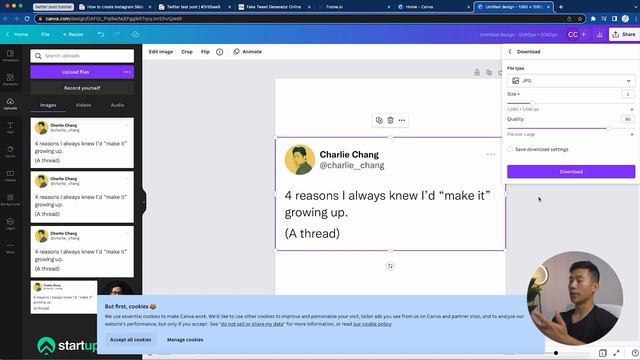Screen dimensions: 640x360
Task: Switch to Frame.io browser tab
Action: pos(353,7)
